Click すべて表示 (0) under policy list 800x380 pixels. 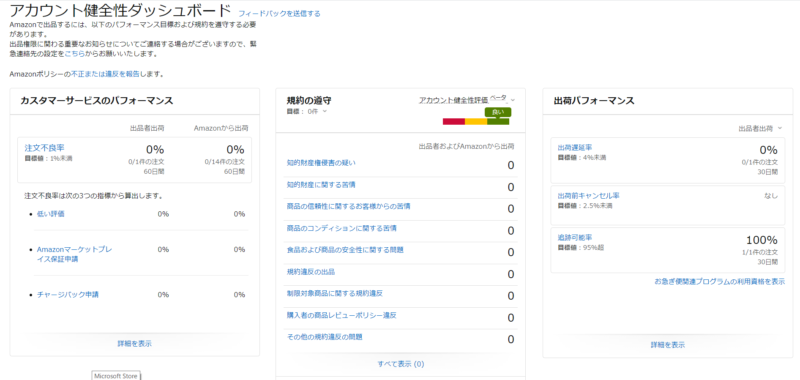pos(401,364)
